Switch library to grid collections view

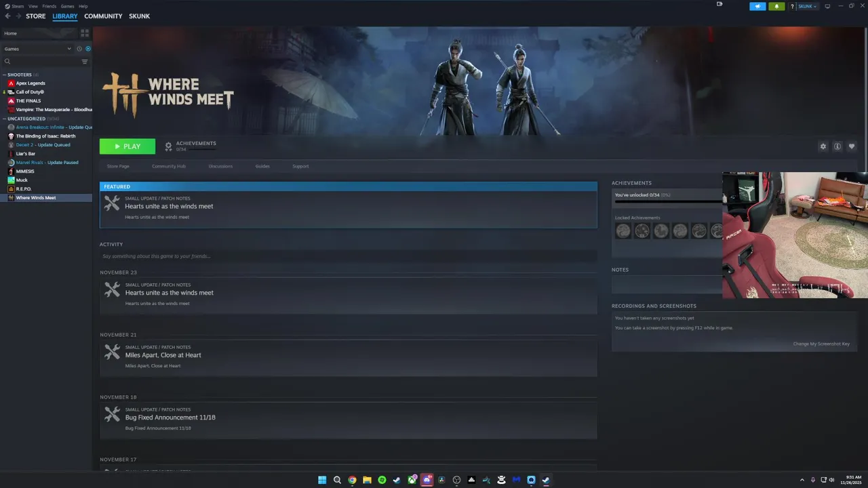click(85, 33)
